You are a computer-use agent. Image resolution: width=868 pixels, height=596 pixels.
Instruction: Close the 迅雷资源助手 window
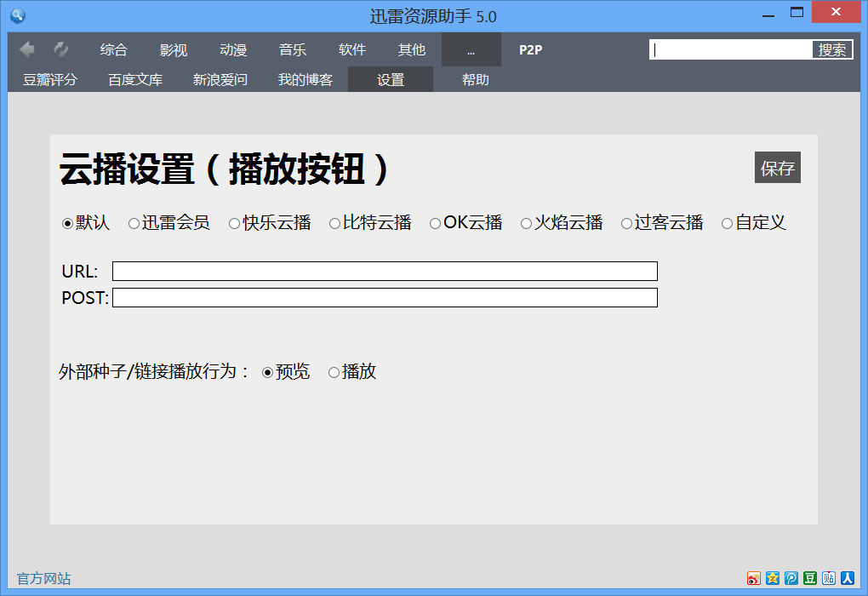click(x=836, y=12)
